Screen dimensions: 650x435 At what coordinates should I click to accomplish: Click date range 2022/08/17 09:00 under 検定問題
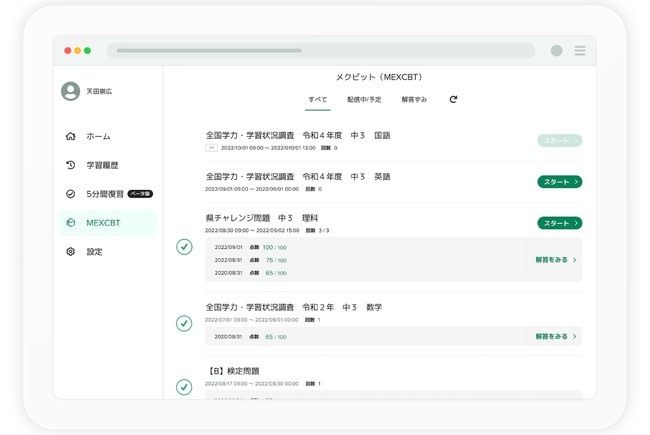click(x=252, y=384)
